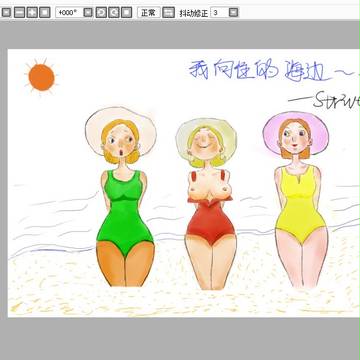Viewport: 360px width, 360px height.
Task: Open the 抖动修正 stabilizer dropdown
Action: click(234, 13)
